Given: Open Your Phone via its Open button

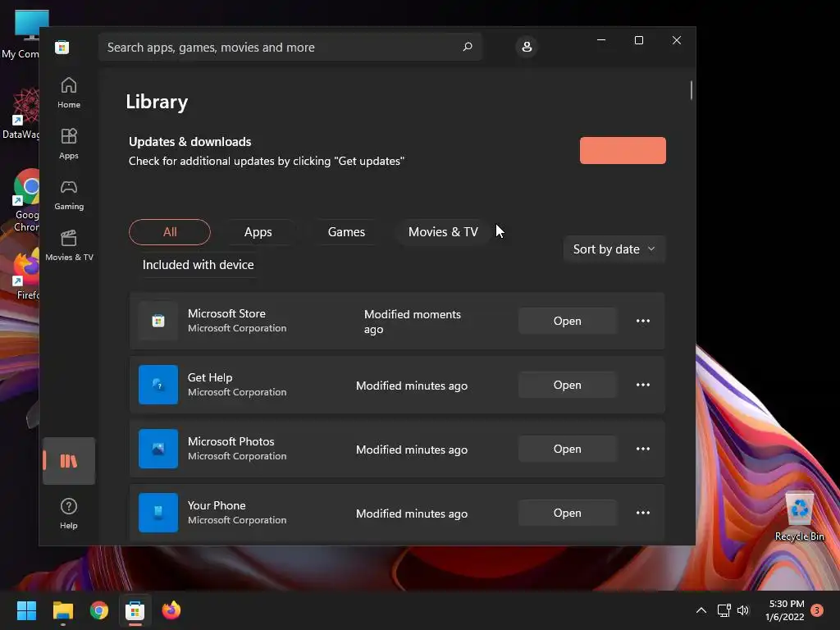Looking at the screenshot, I should 568,513.
